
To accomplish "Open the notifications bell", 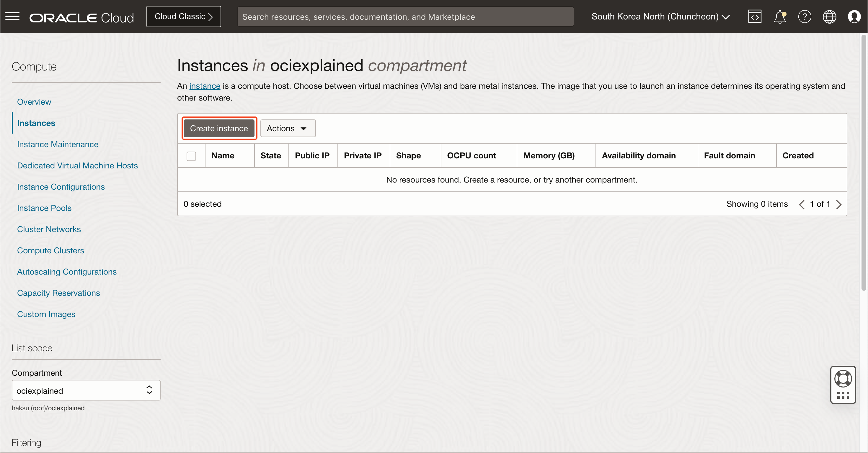I will tap(780, 17).
